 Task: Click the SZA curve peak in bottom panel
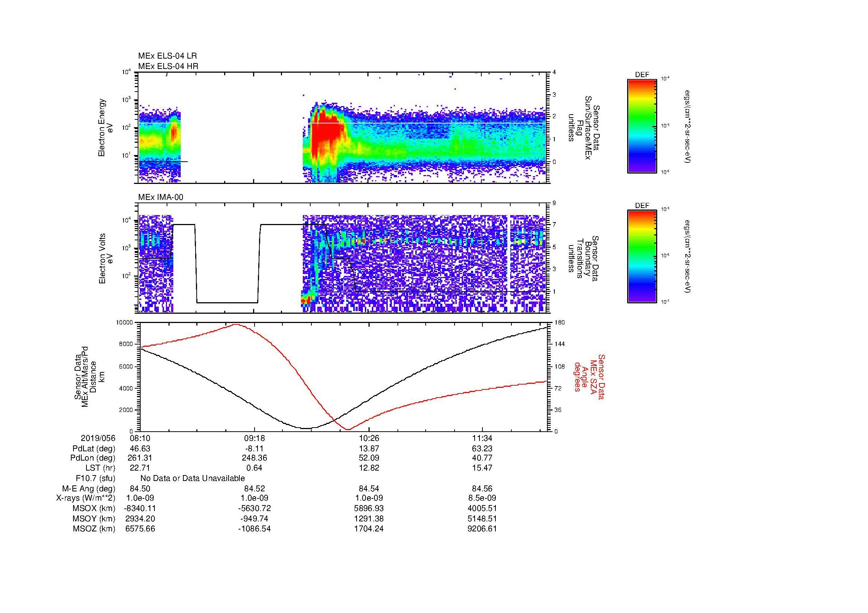pos(236,324)
